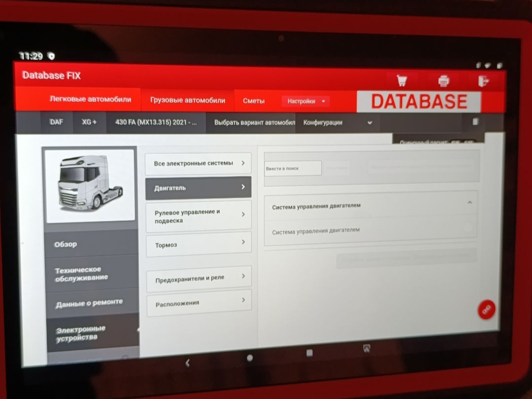Tap the Android recent apps square
The image size is (532, 399).
309,353
